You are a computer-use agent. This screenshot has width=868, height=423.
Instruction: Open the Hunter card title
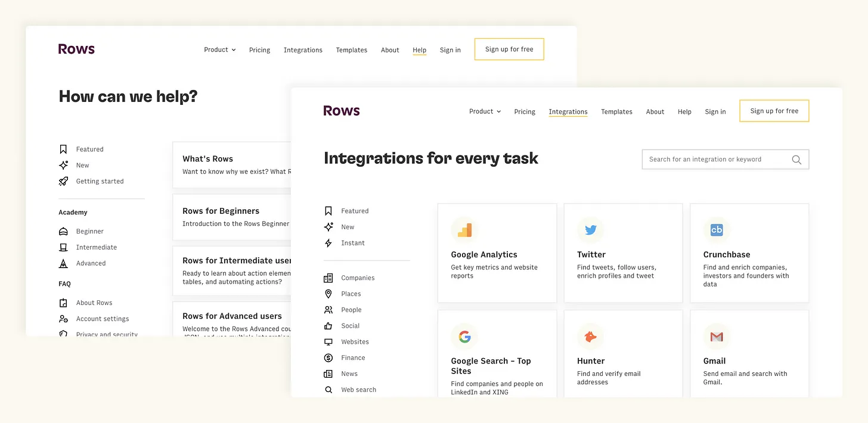click(591, 361)
